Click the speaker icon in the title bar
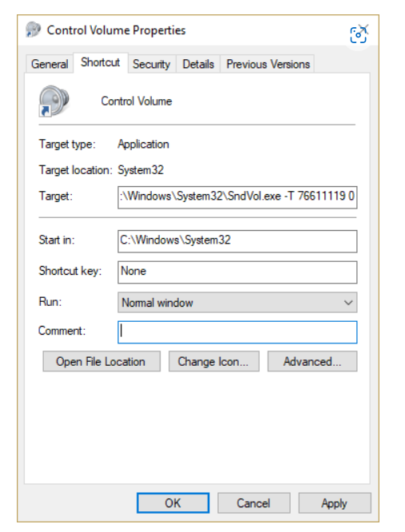The width and height of the screenshot is (405, 532). coord(33,30)
